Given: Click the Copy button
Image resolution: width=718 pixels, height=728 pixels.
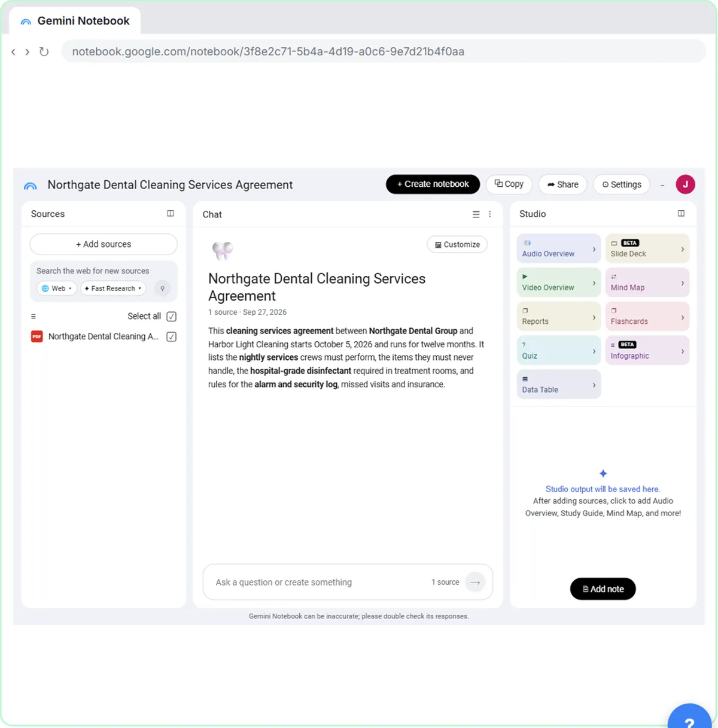Looking at the screenshot, I should tap(509, 184).
